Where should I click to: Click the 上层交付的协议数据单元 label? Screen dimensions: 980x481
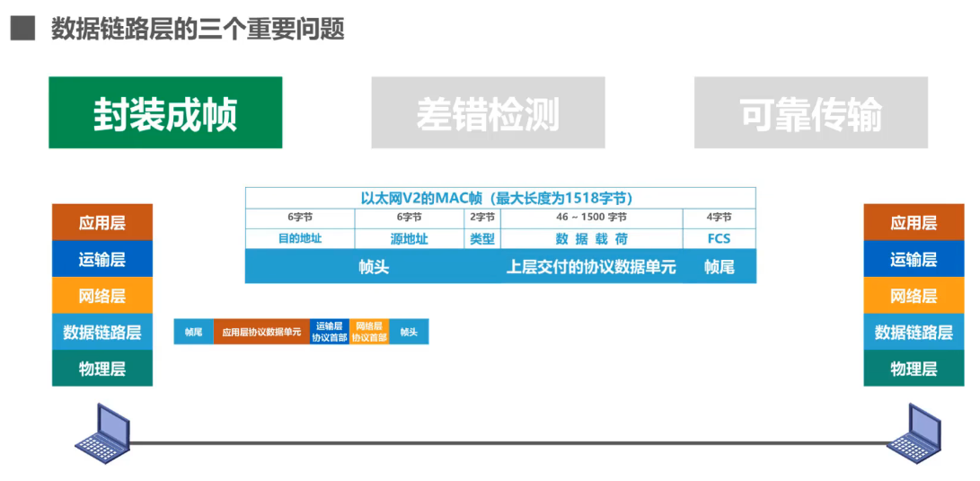pyautogui.click(x=591, y=267)
